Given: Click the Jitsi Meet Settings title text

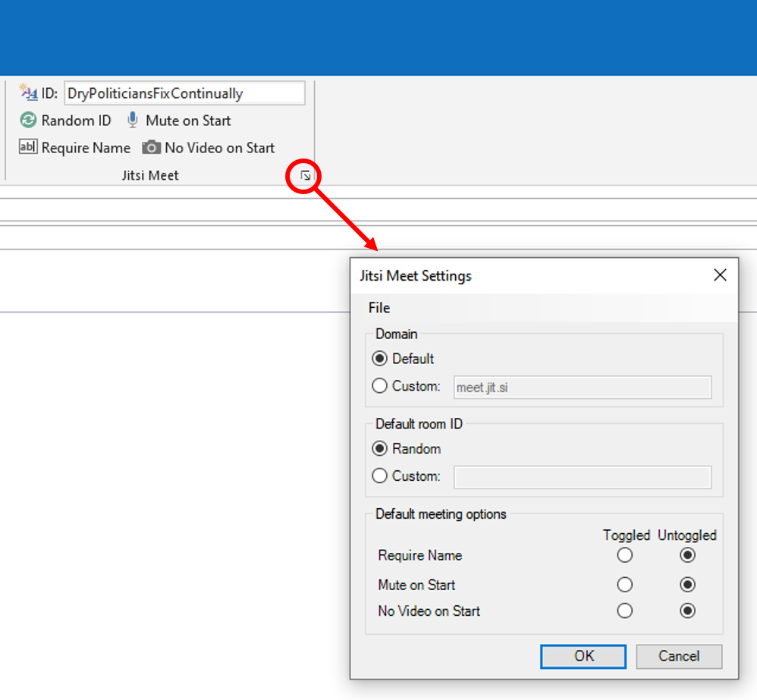Looking at the screenshot, I should coord(416,275).
